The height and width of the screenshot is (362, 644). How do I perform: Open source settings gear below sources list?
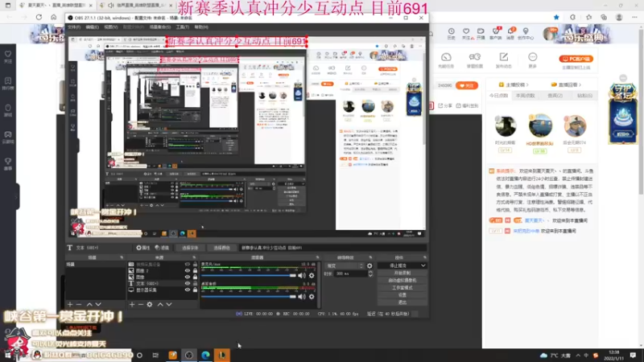coord(150,305)
